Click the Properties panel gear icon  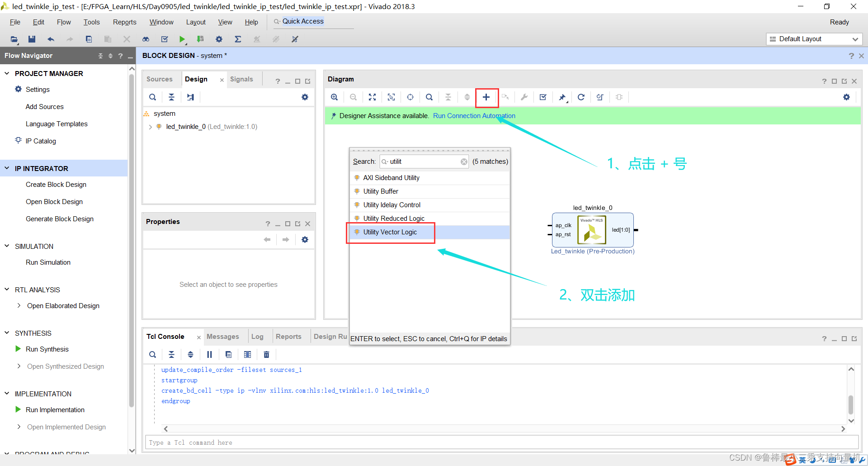coord(305,240)
